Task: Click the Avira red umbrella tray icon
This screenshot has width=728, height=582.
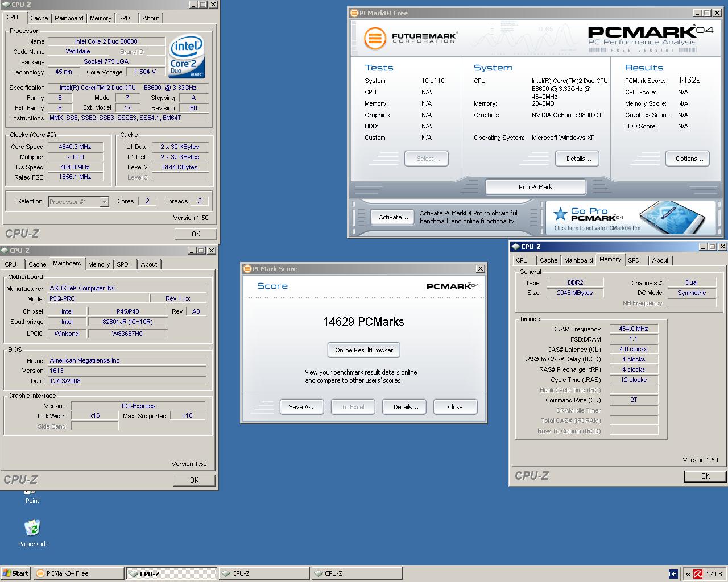Action: 697,574
